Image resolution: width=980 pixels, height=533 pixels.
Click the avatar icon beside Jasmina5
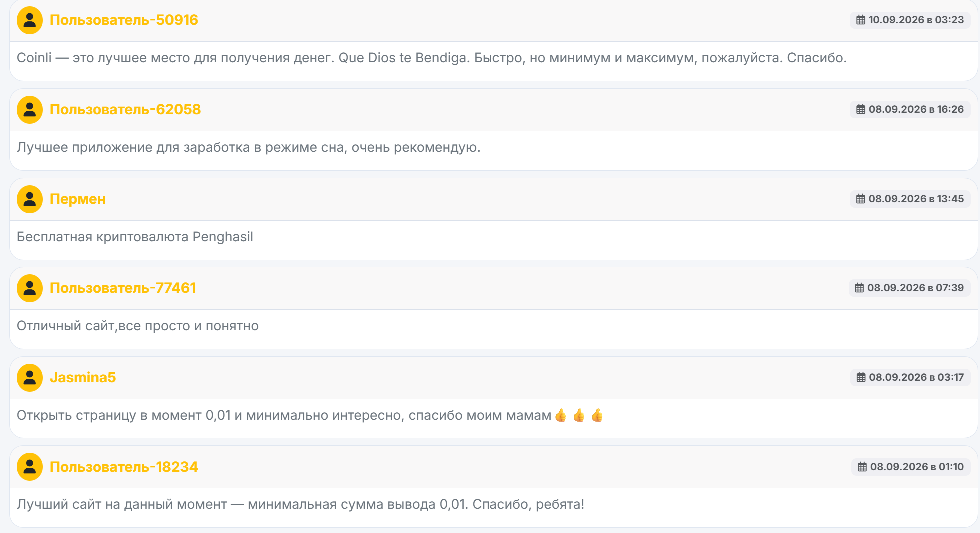tap(30, 378)
